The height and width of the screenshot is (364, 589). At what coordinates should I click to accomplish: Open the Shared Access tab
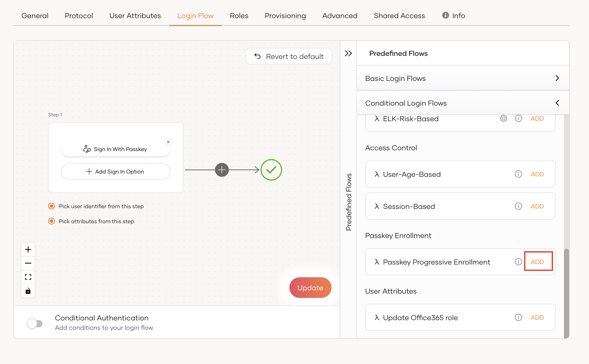(399, 16)
